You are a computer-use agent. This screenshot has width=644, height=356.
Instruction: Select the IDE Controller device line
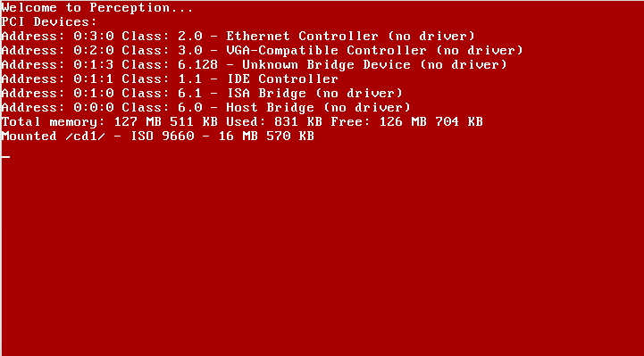point(170,79)
